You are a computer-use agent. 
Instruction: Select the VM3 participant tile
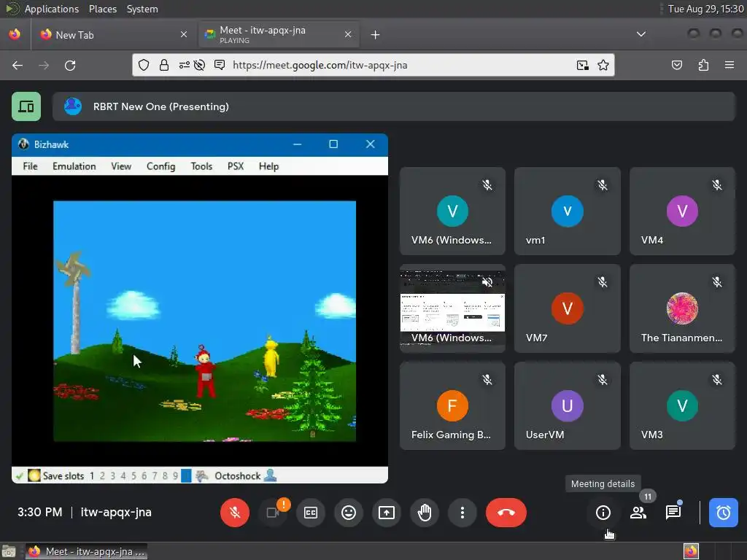pyautogui.click(x=682, y=405)
